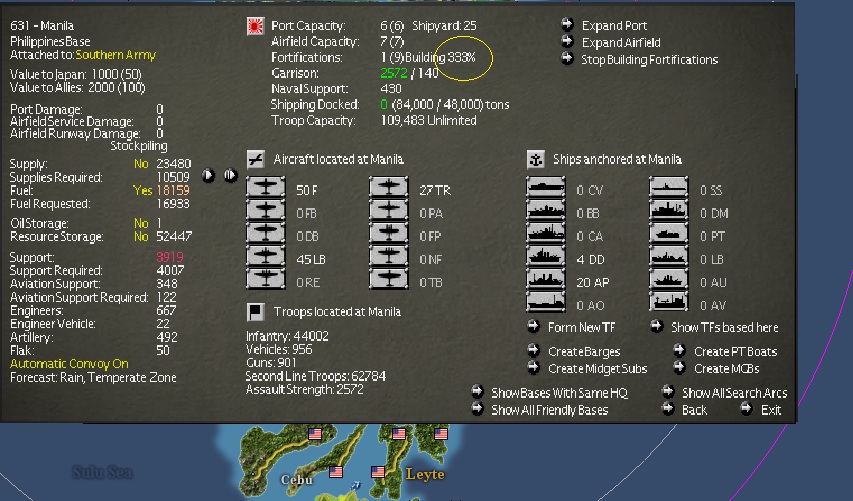
Task: Click the aircraft section icon beside Aircraft located at Manila
Action: [x=256, y=159]
